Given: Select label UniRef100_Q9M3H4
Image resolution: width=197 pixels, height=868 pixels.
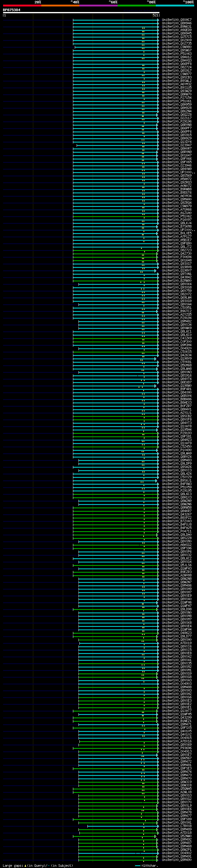Looking at the screenshot, I should tap(177, 345).
